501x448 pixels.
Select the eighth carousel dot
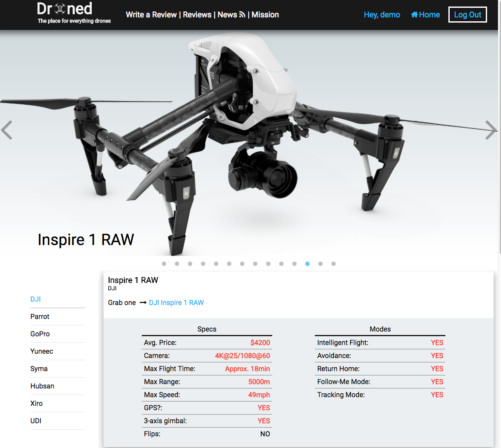[x=255, y=264]
